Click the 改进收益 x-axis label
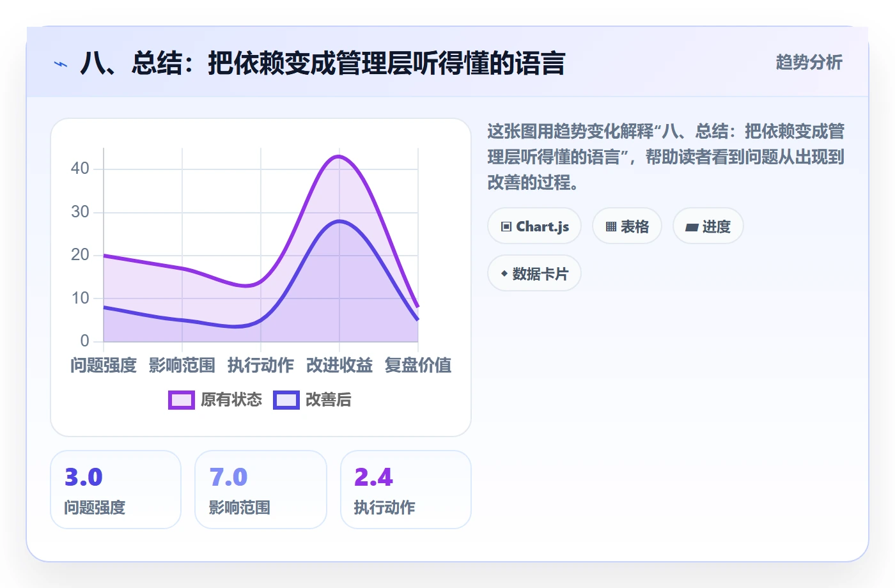The height and width of the screenshot is (588, 895). tap(339, 366)
